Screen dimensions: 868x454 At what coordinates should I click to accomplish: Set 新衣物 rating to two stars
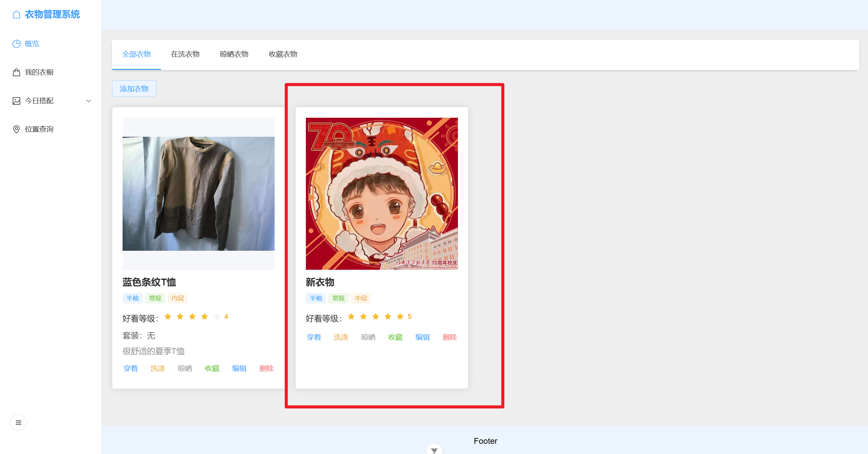click(364, 317)
